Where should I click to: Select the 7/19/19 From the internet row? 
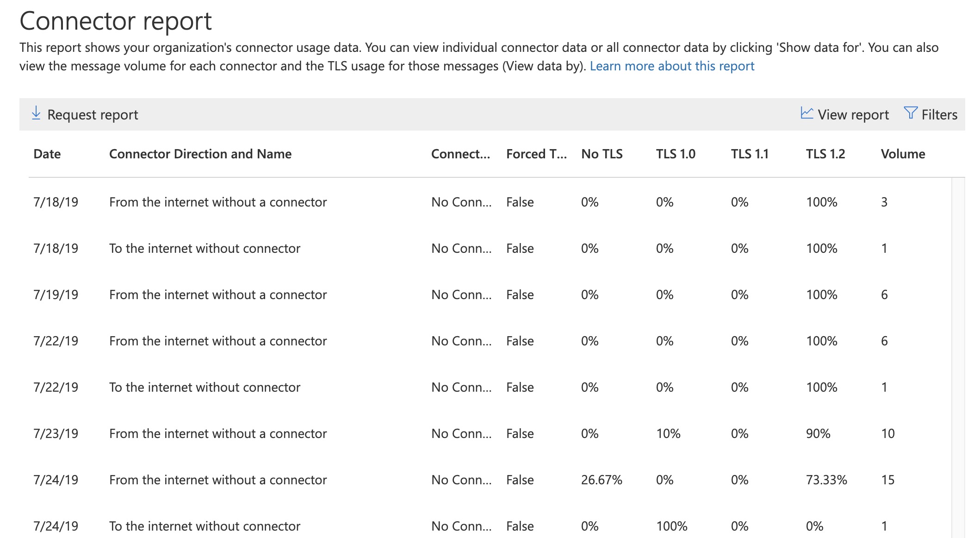pyautogui.click(x=217, y=295)
